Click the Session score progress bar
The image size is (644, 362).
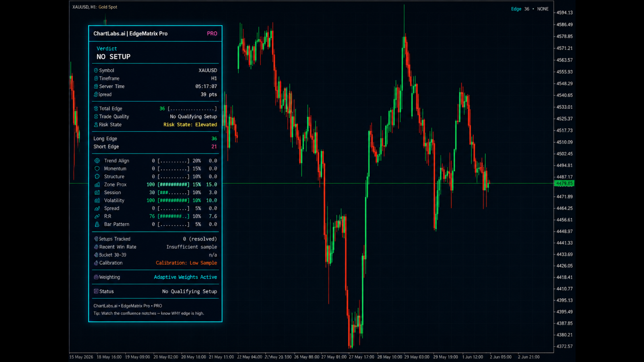coord(173,193)
